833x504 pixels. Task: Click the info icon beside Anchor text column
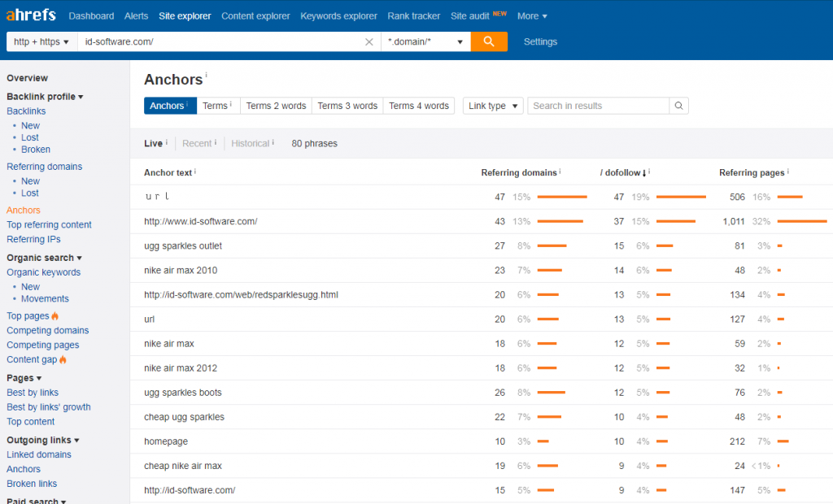195,172
